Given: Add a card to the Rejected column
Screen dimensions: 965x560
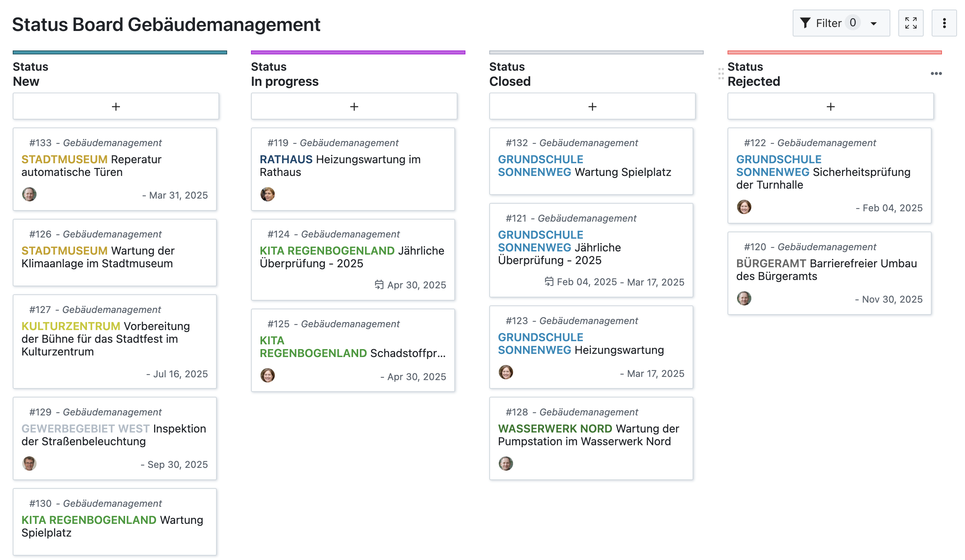Looking at the screenshot, I should click(830, 106).
